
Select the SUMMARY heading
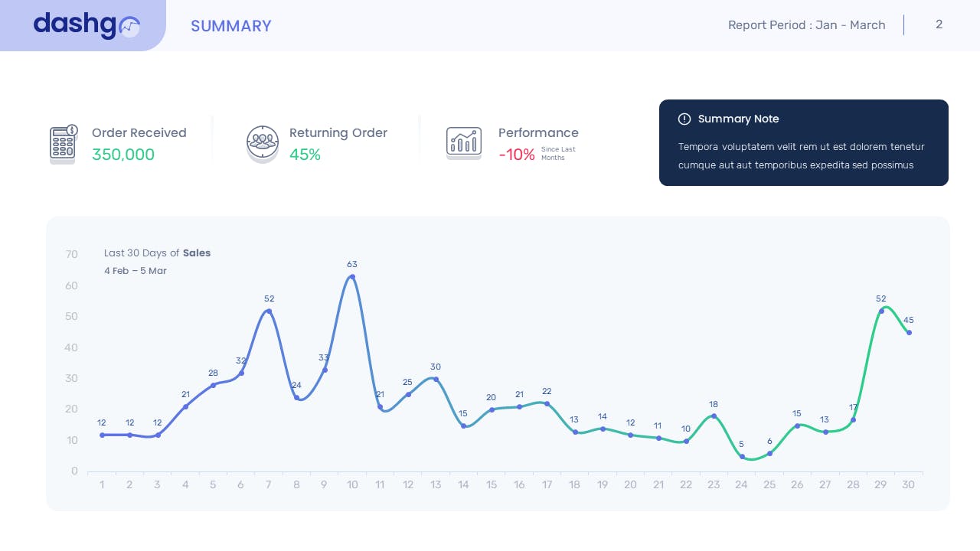click(x=230, y=26)
